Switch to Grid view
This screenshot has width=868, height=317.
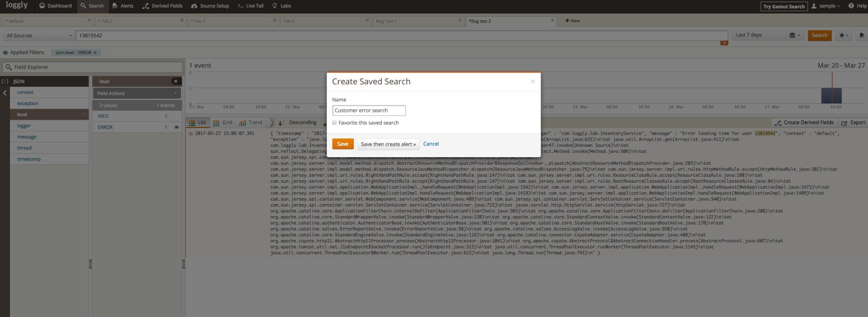222,123
